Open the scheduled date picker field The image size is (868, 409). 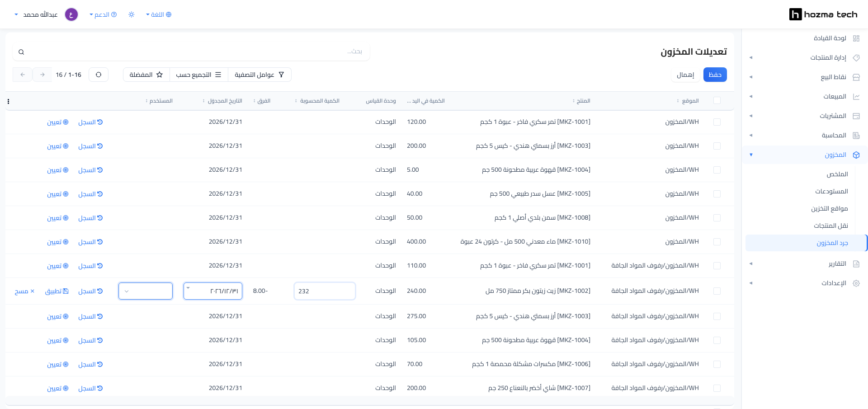[213, 291]
